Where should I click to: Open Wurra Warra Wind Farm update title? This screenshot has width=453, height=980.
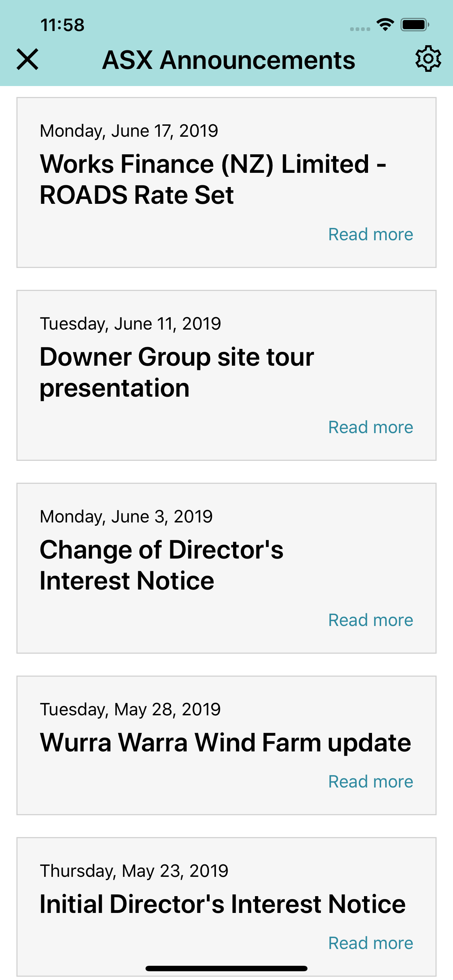click(225, 743)
